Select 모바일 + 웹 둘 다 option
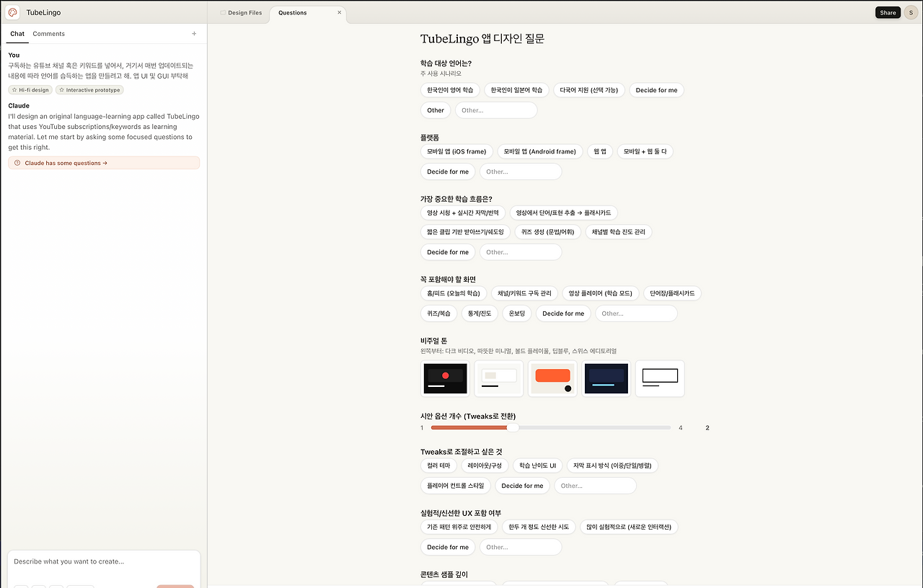 (x=645, y=151)
